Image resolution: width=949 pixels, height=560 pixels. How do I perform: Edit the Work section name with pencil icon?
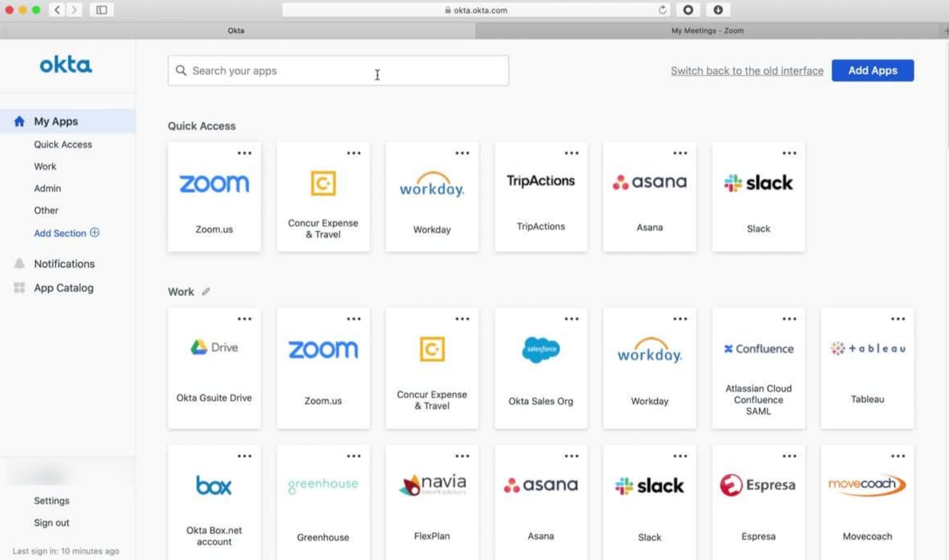206,291
